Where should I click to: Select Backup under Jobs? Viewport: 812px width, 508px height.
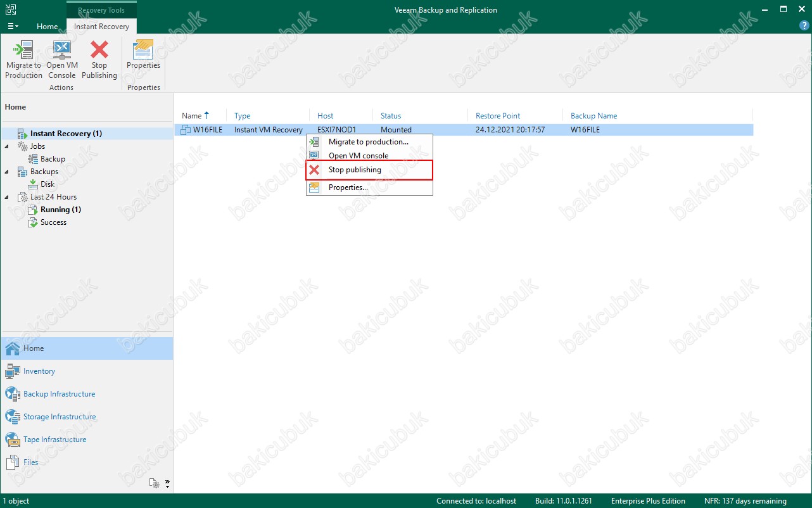(x=53, y=159)
